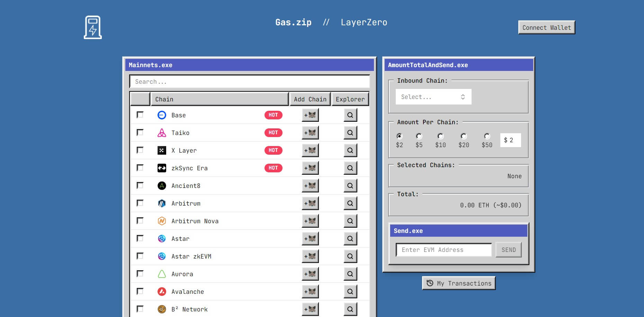
Task: Select the $2 amount radio button
Action: [400, 136]
